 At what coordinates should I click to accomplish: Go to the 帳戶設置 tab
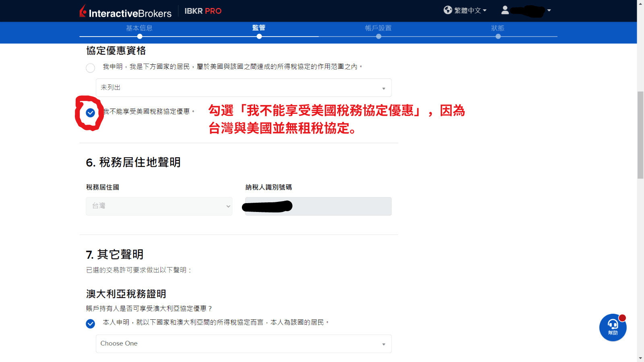378,28
